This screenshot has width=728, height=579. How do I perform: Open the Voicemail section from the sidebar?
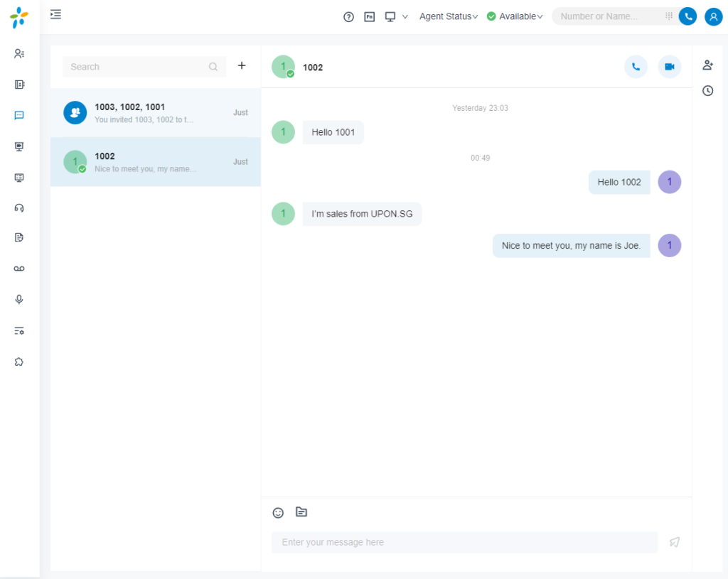(18, 268)
